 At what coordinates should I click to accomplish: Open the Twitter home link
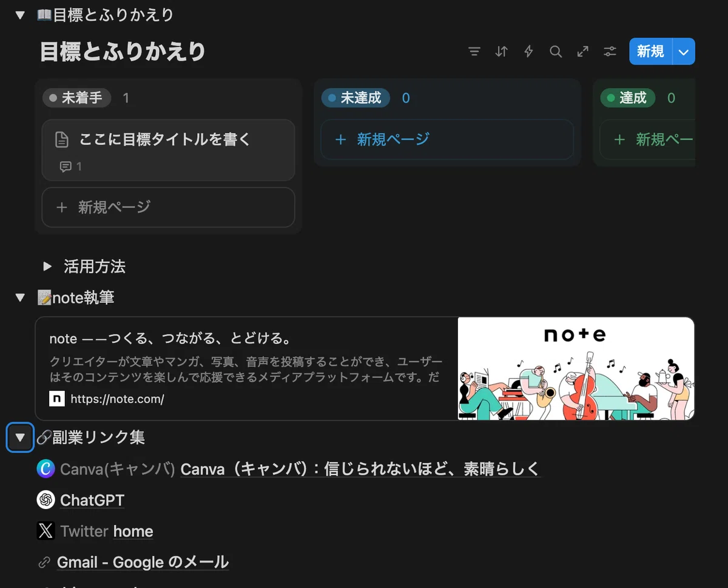pyautogui.click(x=133, y=532)
